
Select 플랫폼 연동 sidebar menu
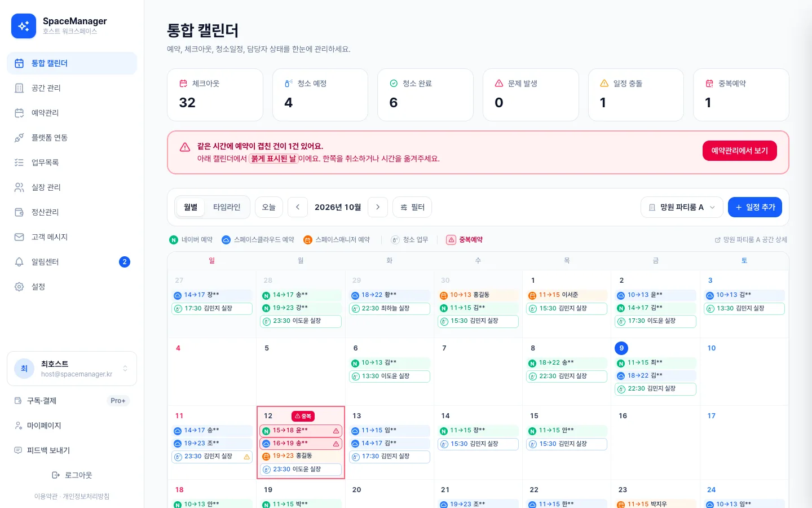pos(72,138)
